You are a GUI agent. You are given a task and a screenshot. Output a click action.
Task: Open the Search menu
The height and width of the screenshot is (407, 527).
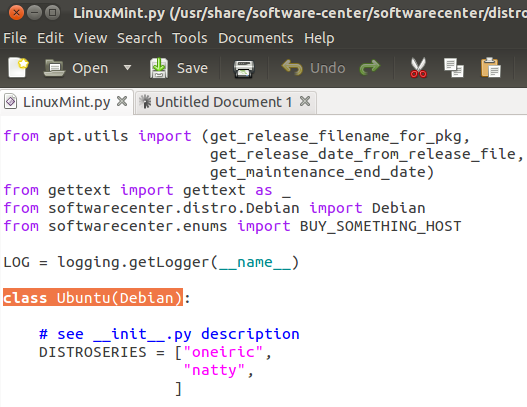pyautogui.click(x=139, y=38)
